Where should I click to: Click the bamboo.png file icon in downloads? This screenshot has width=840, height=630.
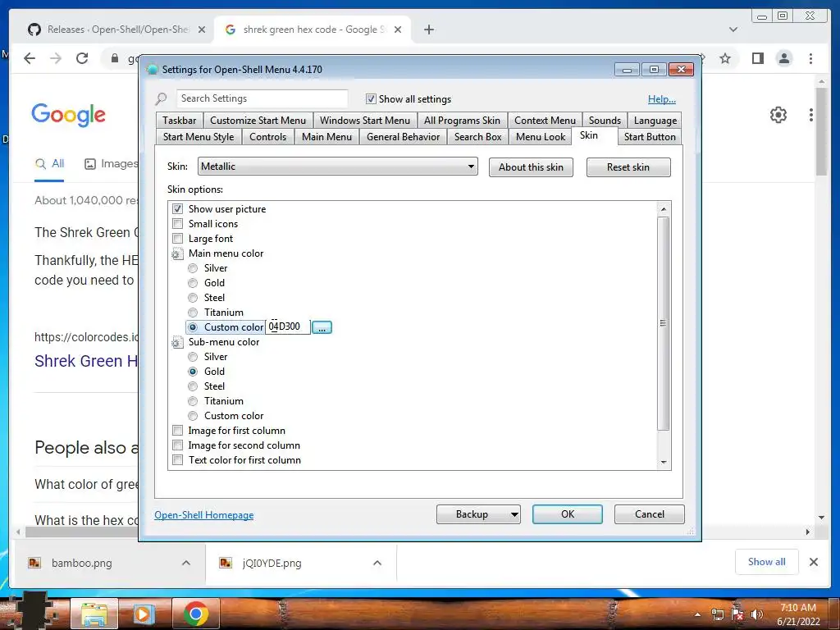pyautogui.click(x=34, y=563)
